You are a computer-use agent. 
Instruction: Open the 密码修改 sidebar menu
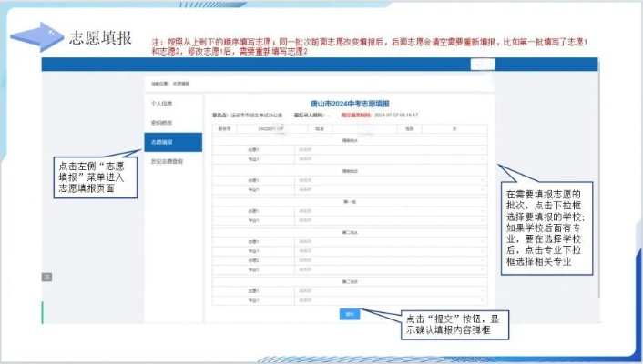(x=161, y=123)
